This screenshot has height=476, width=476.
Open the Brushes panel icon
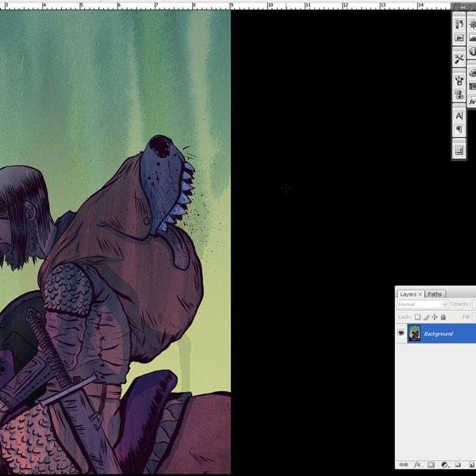point(459,80)
